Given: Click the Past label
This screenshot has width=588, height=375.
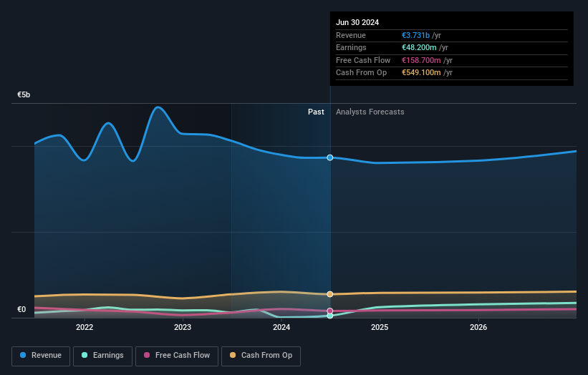Looking at the screenshot, I should 316,112.
